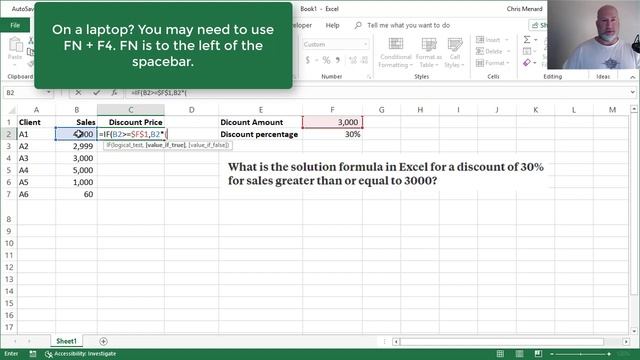Expand Accounting format dropdown arrow
This screenshot has width=640, height=360.
(316, 60)
